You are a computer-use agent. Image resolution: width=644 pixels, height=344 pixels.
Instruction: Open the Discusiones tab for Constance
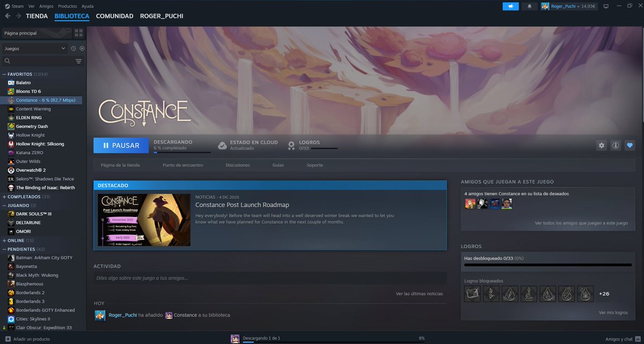click(x=237, y=165)
